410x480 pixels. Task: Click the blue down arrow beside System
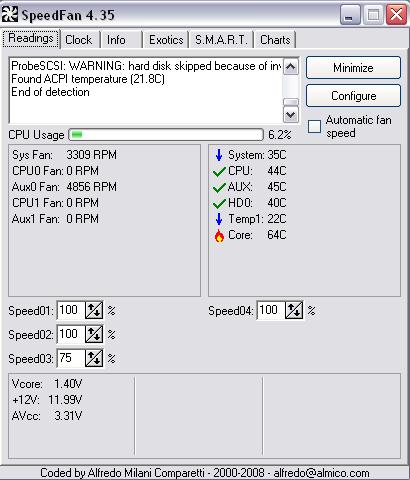pos(219,155)
